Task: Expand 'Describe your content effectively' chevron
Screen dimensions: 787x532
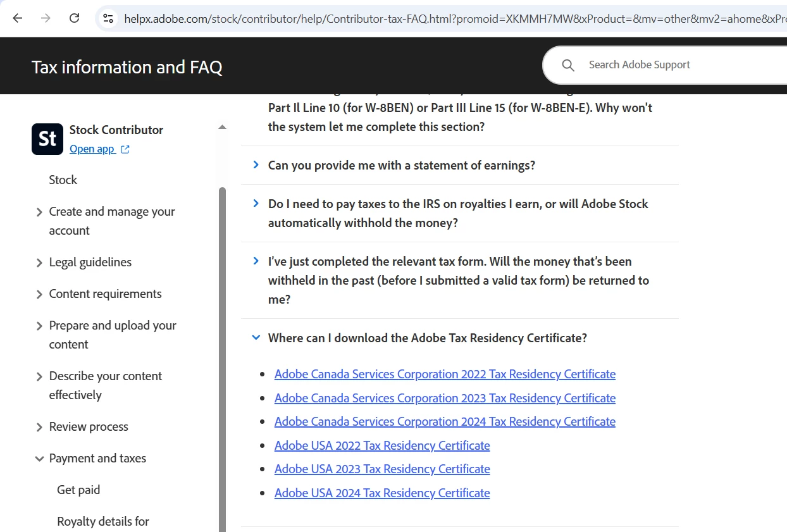Action: point(39,377)
